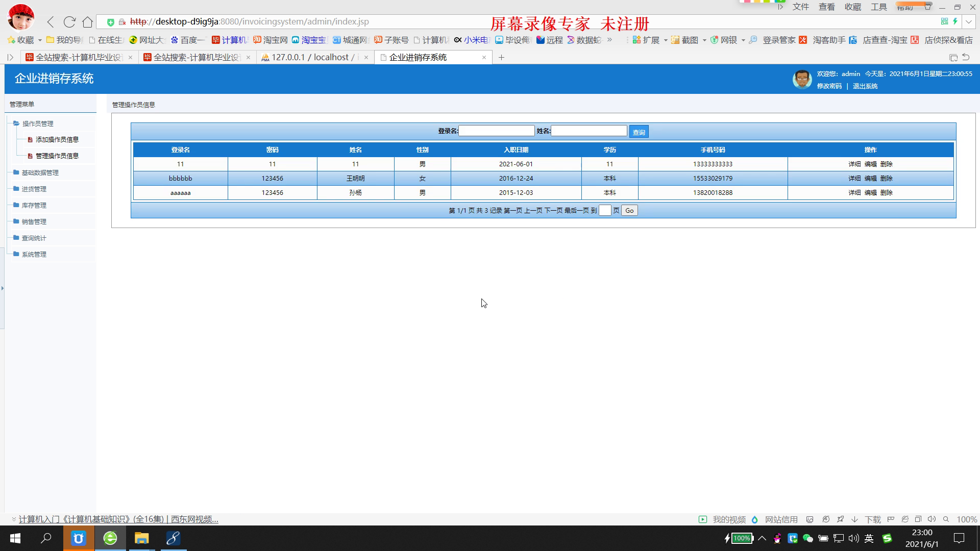Delete user 11 with 删除
Viewport: 980px width, 551px height.
[887, 164]
